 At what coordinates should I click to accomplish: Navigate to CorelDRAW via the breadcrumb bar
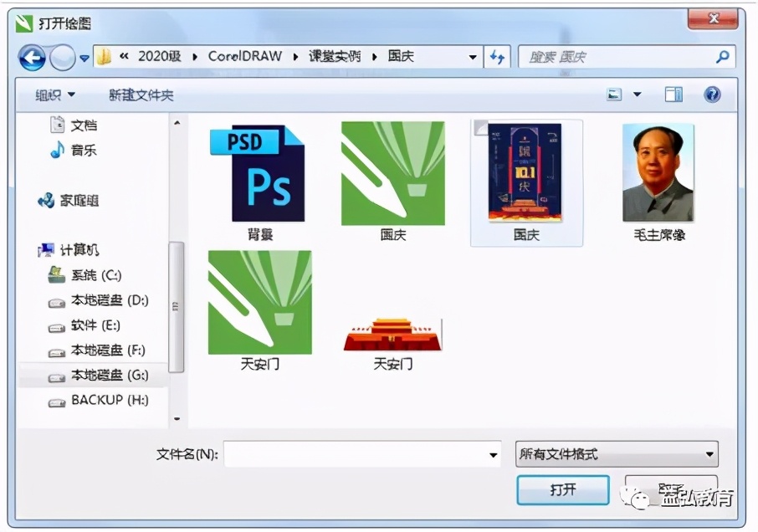(x=244, y=57)
